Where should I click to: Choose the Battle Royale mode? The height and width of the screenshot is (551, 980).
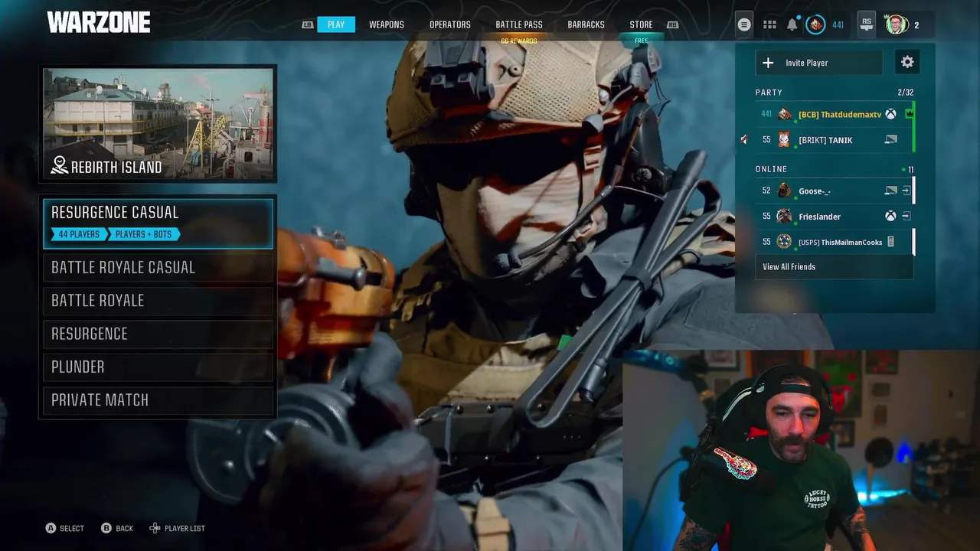click(x=158, y=301)
